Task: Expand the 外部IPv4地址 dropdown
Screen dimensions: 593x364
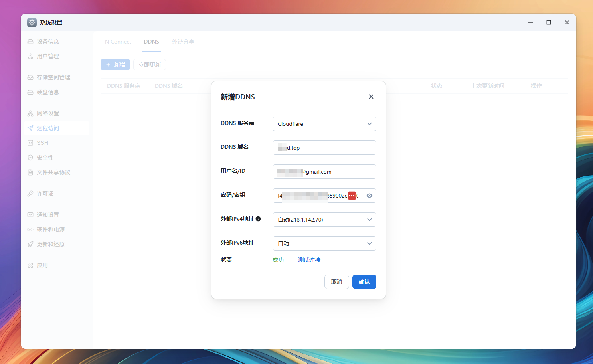Action: click(324, 220)
